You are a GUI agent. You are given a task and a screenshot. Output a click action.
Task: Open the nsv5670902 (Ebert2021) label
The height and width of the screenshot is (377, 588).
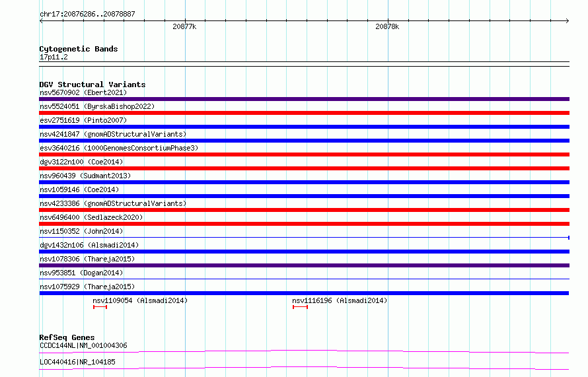click(x=83, y=92)
